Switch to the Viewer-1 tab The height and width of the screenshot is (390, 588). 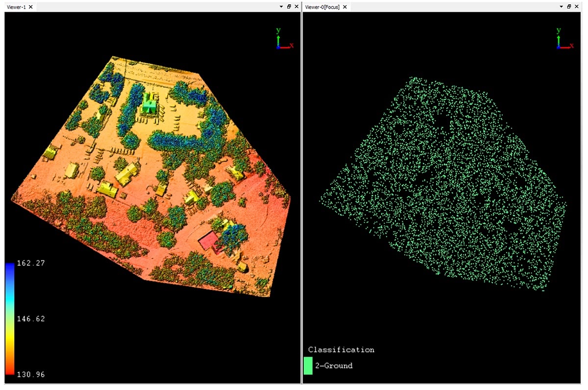pos(16,7)
